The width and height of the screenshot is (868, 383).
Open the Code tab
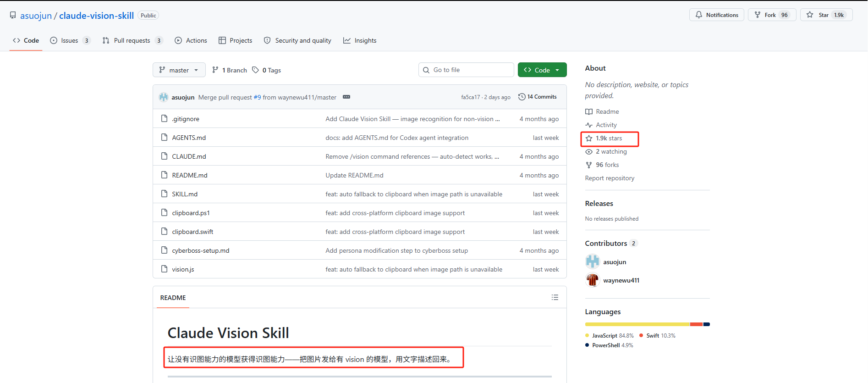[26, 40]
